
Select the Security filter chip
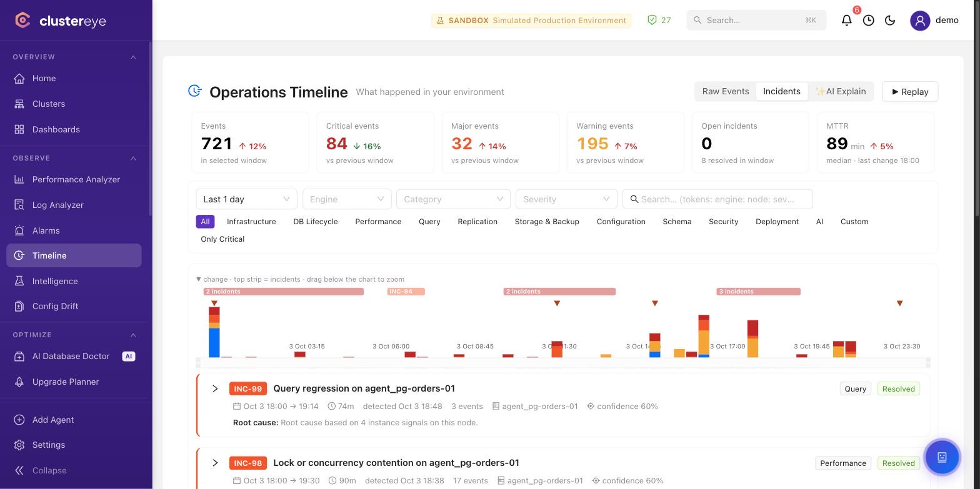click(724, 222)
